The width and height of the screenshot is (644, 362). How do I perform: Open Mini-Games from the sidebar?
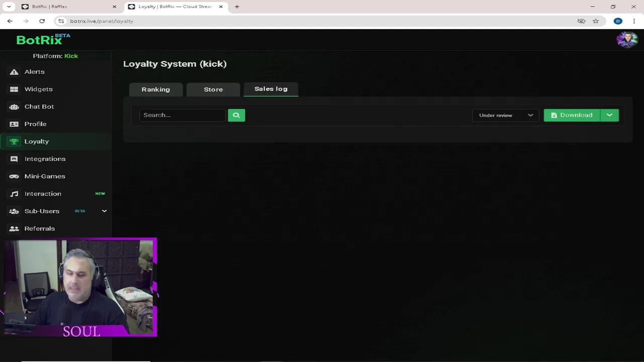click(x=45, y=176)
